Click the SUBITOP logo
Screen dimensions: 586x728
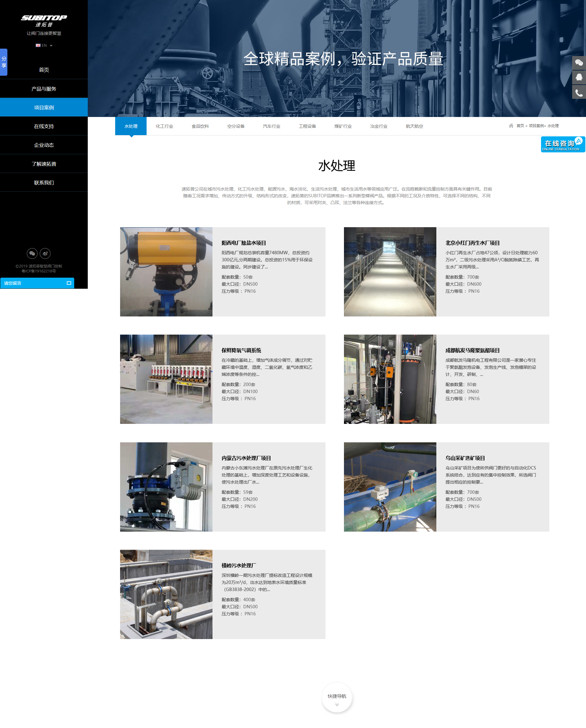(x=44, y=20)
